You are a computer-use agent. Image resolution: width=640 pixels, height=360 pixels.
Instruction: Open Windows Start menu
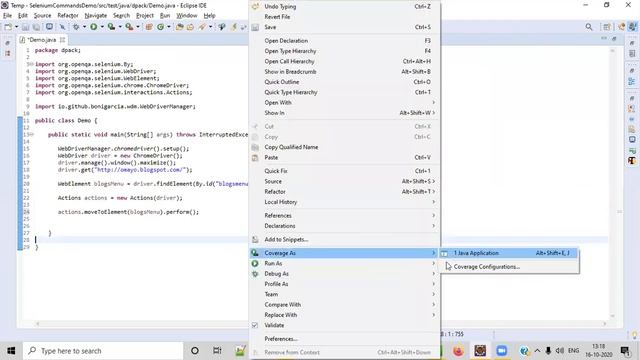point(11,351)
